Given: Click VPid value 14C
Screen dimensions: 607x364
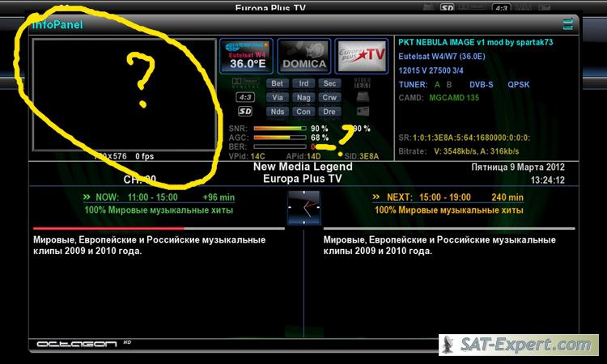Looking at the screenshot, I should (258, 156).
